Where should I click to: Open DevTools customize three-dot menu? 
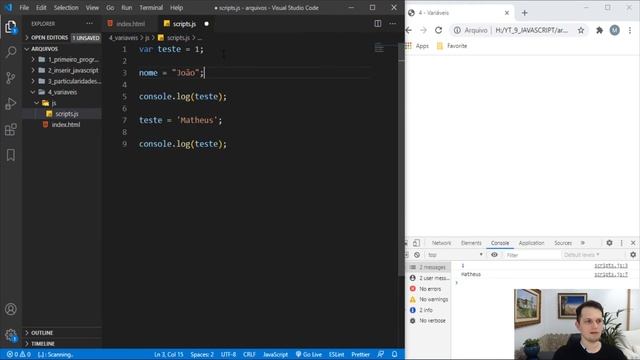tap(622, 243)
